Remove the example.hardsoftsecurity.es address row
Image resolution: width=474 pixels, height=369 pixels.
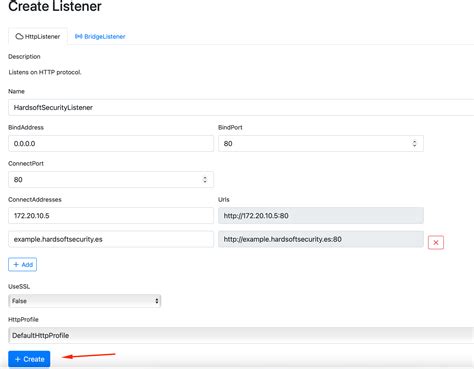pos(436,242)
